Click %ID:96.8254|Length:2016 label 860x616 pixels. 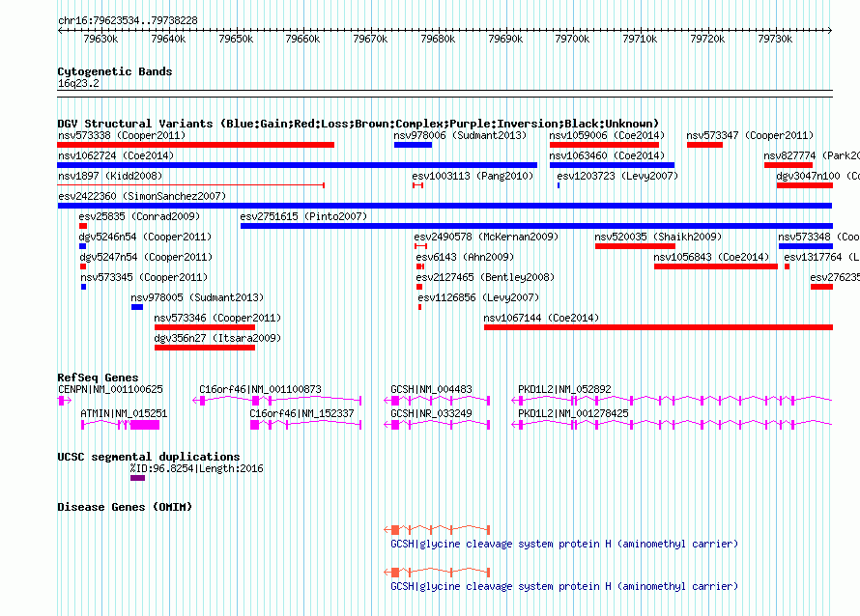pos(196,468)
